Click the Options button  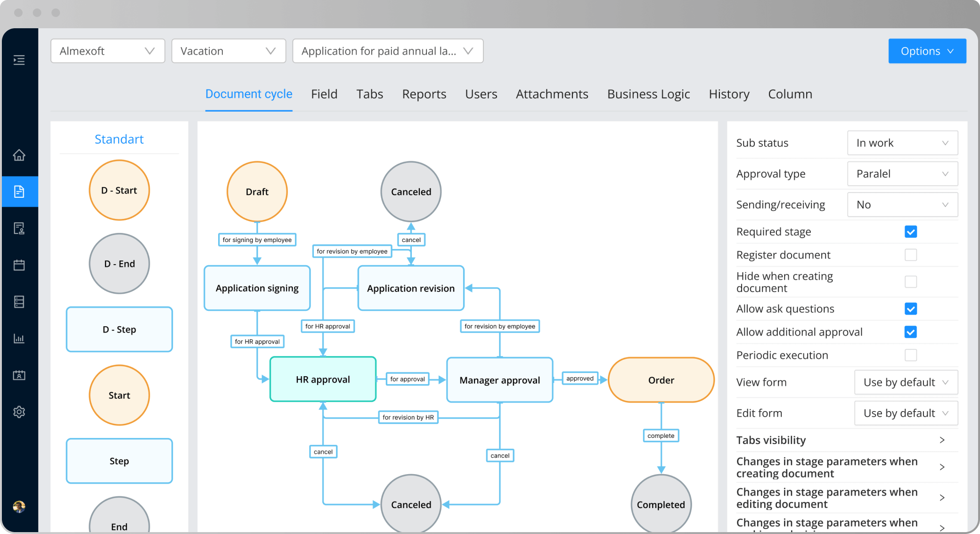tap(927, 51)
